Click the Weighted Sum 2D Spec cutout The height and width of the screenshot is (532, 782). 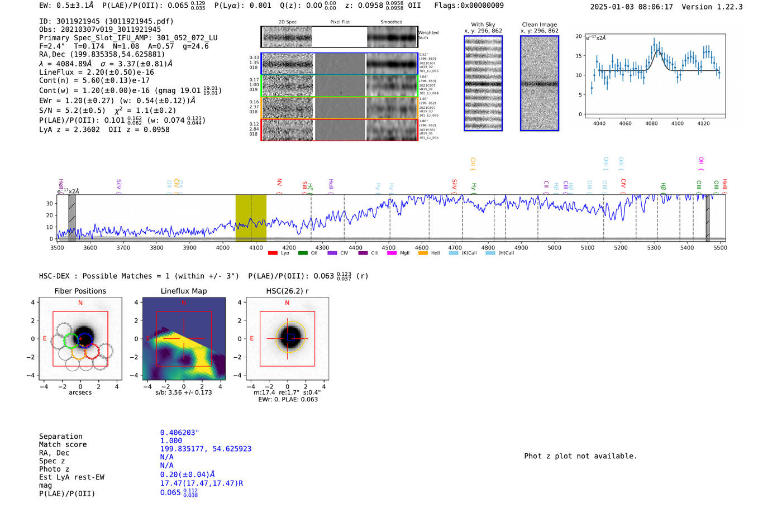[287, 37]
